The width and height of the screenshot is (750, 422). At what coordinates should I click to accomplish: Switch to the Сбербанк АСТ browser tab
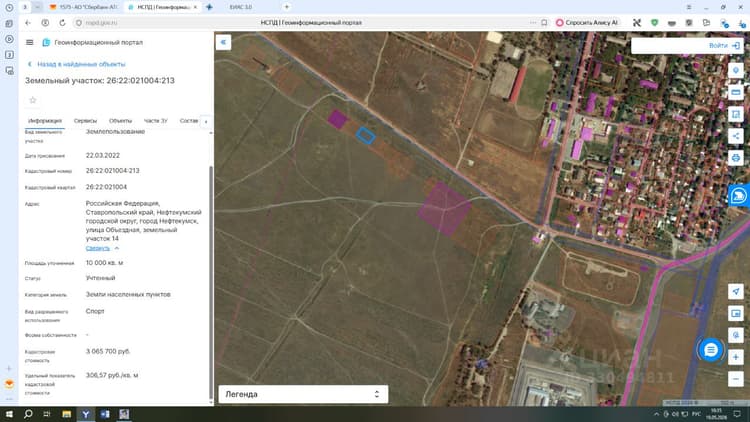click(84, 7)
